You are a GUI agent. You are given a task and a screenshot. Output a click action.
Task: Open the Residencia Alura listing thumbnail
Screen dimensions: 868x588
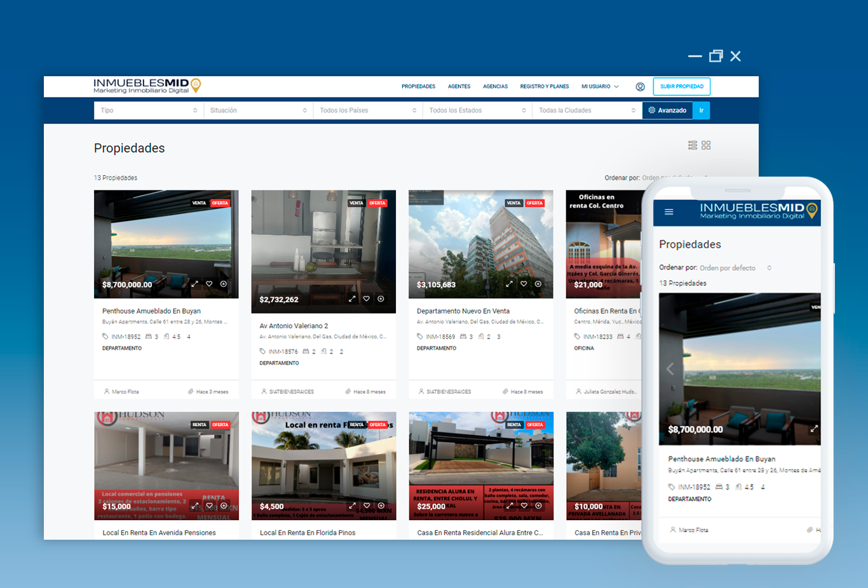(481, 457)
